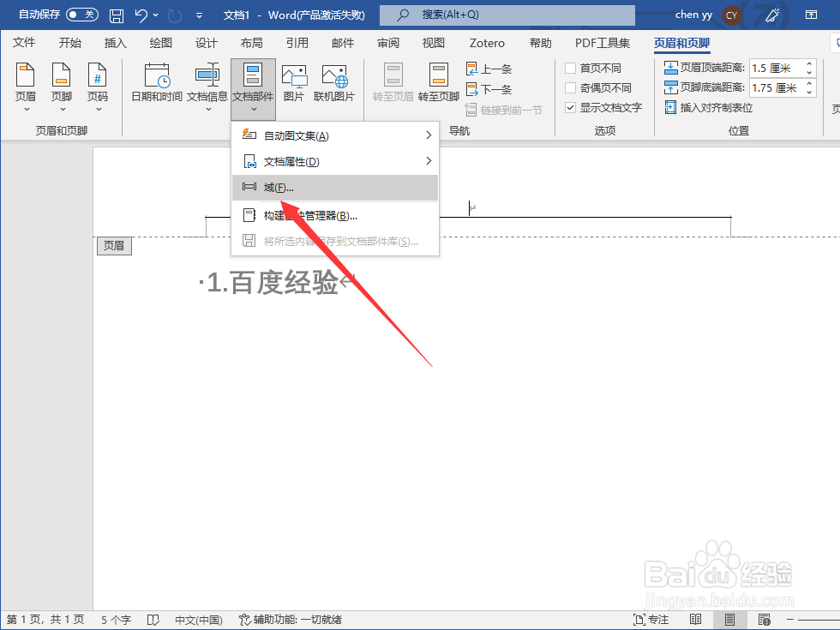Screen dimensions: 840x630
Task: Enable the 首页不同 checkbox
Action: pyautogui.click(x=571, y=68)
